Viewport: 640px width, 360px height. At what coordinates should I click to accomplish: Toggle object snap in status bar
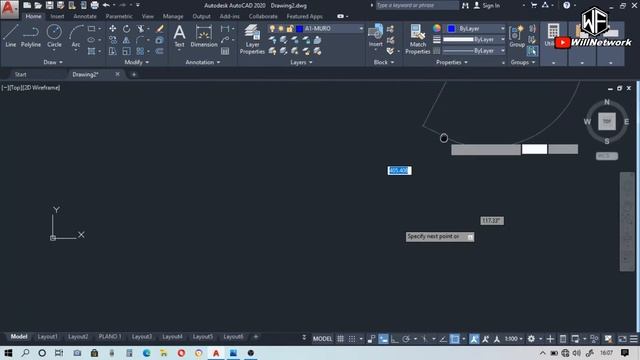click(454, 339)
